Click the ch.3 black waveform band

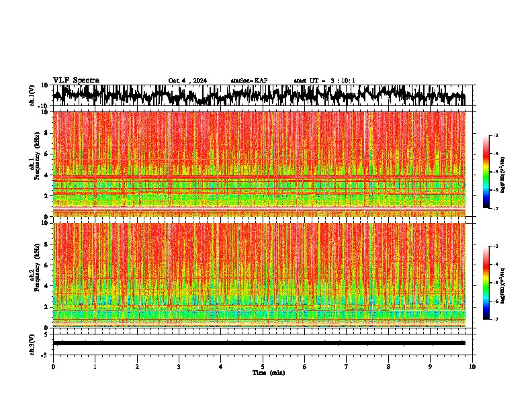pyautogui.click(x=259, y=343)
